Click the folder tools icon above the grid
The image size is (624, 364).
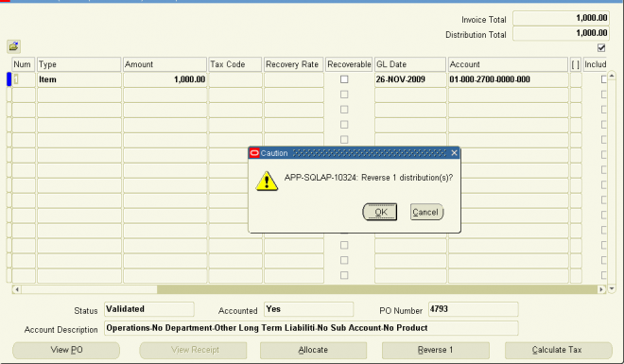tap(13, 46)
